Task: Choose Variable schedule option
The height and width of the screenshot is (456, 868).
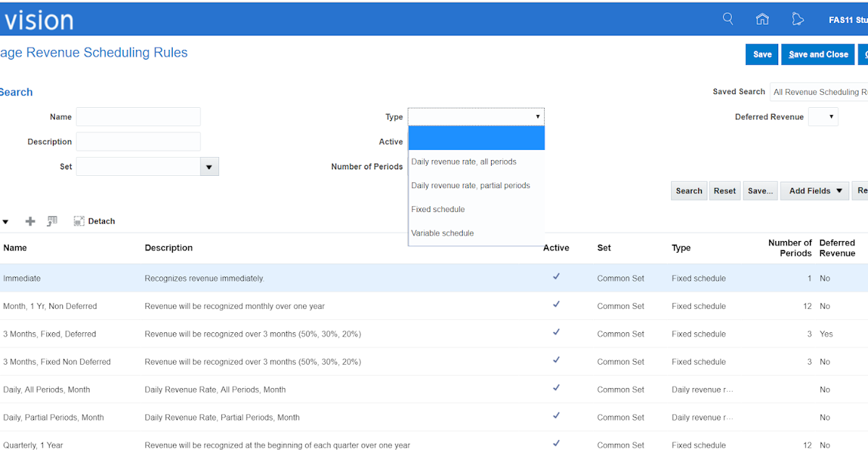Action: click(442, 233)
